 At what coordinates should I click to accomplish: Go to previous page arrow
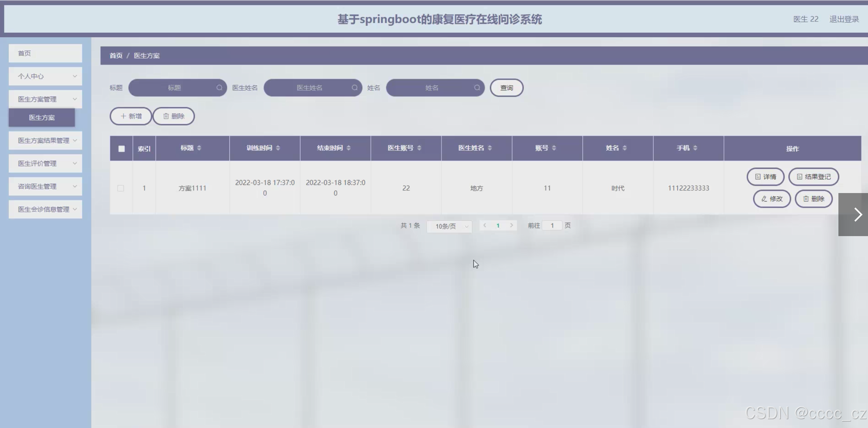(x=485, y=225)
